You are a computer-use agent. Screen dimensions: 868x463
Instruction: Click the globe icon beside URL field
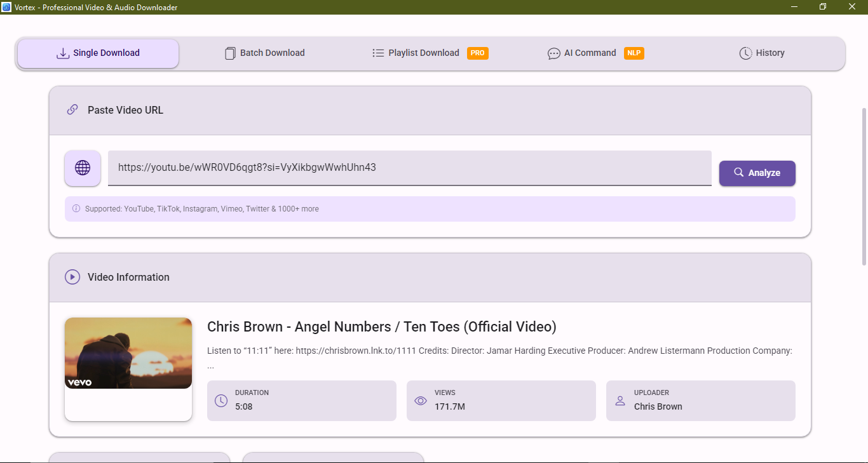pos(83,168)
